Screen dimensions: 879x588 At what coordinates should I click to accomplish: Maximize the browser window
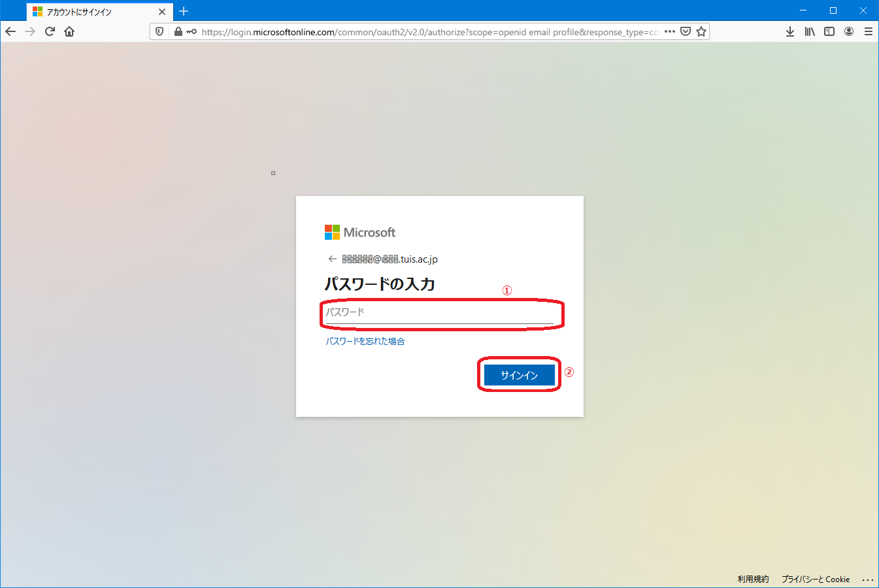(833, 10)
